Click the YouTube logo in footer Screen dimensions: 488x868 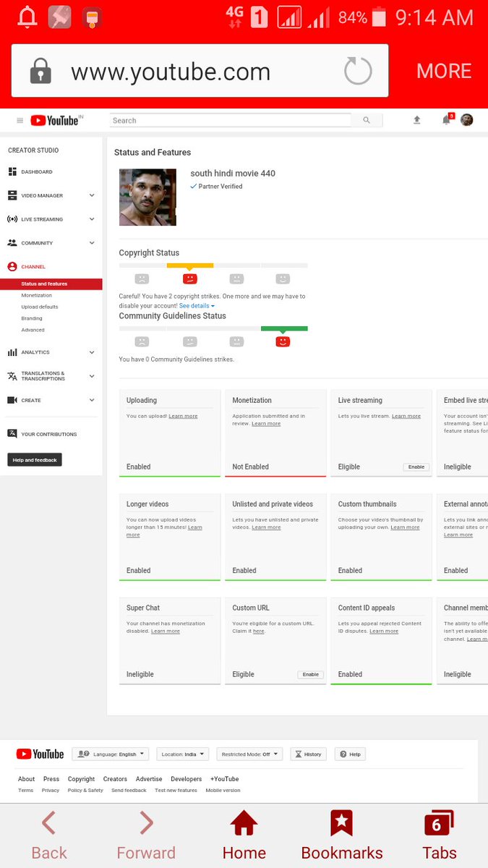pyautogui.click(x=40, y=754)
